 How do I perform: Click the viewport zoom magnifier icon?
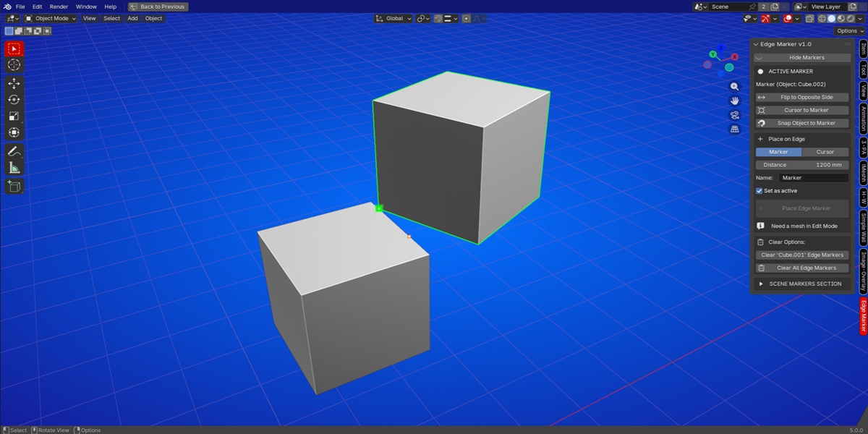(x=735, y=86)
